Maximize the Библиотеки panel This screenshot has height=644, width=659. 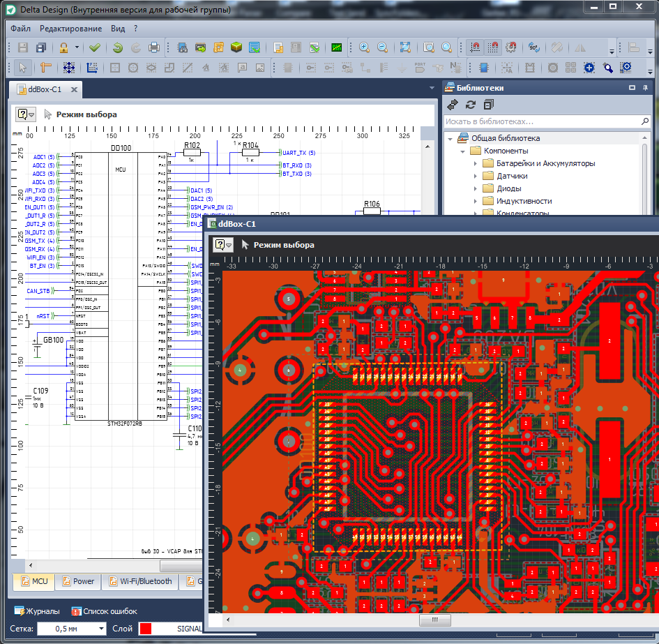point(632,87)
